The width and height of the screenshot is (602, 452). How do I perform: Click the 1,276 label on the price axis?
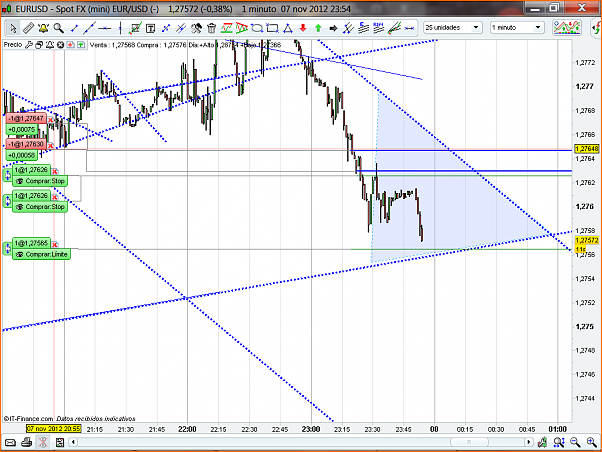[585, 207]
